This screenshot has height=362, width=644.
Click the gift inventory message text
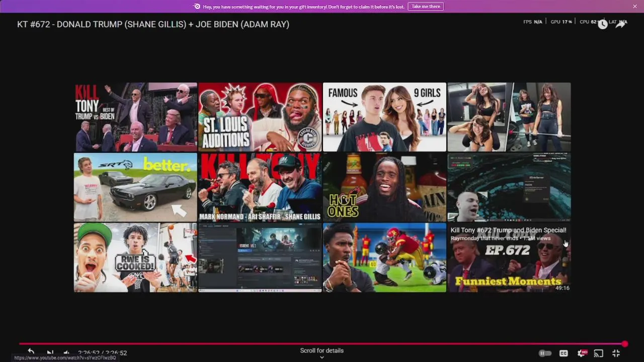click(303, 7)
